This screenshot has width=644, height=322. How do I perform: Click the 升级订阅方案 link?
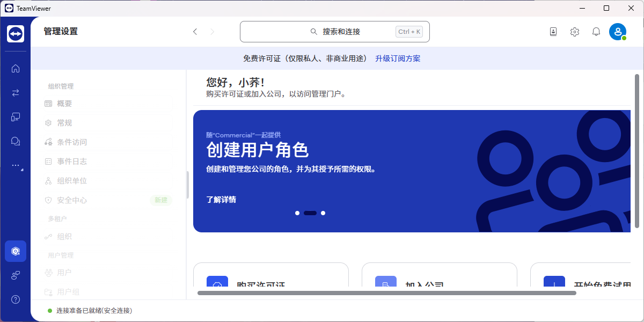pyautogui.click(x=398, y=58)
